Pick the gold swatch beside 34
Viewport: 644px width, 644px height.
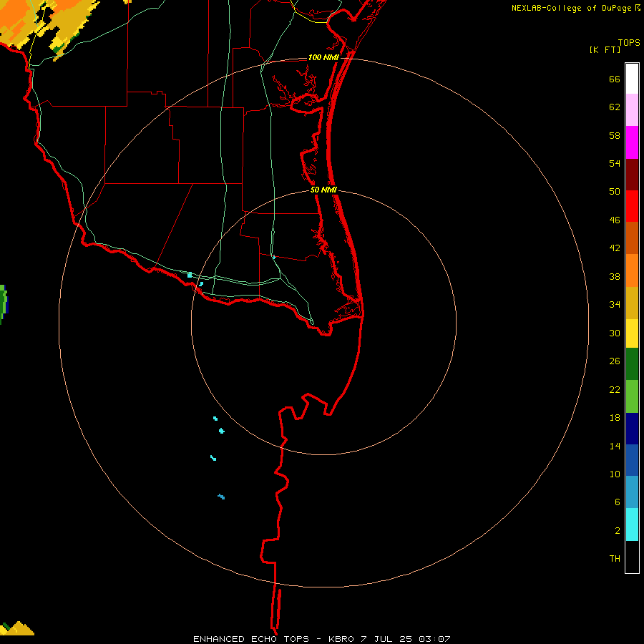click(632, 303)
